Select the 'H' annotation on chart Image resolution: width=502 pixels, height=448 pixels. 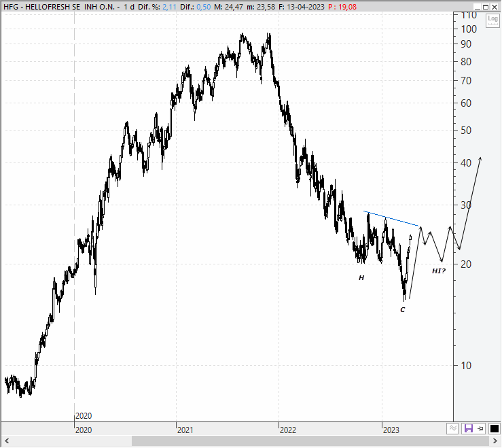361,278
